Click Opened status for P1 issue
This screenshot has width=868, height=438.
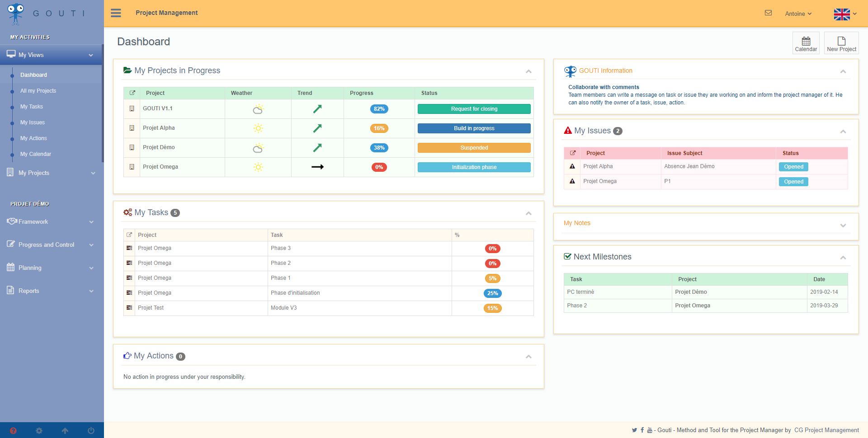[793, 182]
